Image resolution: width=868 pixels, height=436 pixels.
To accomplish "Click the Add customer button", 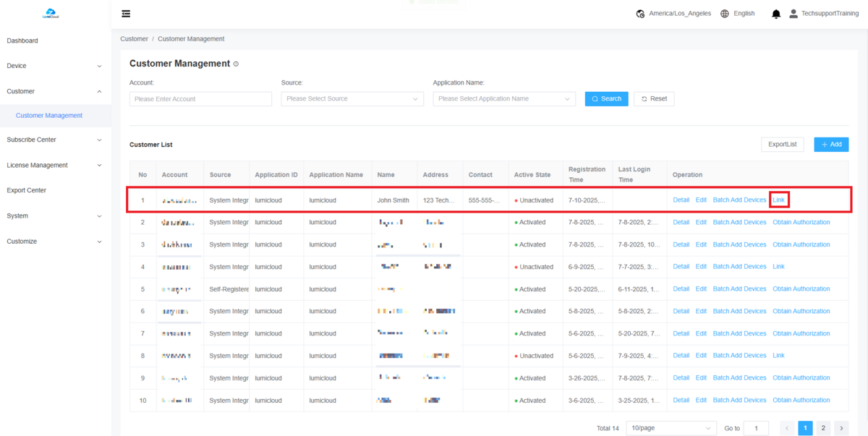I will pyautogui.click(x=831, y=145).
